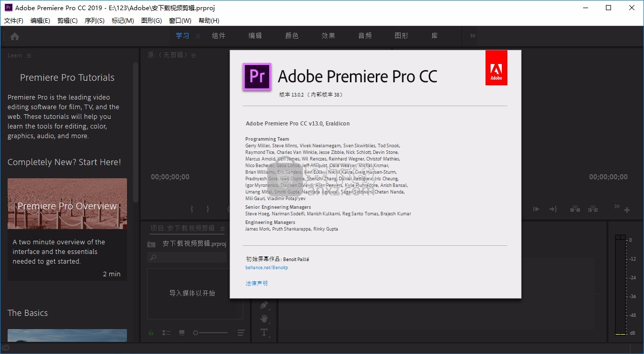
Task: Open behance.net/Benoitp link
Action: 267,268
